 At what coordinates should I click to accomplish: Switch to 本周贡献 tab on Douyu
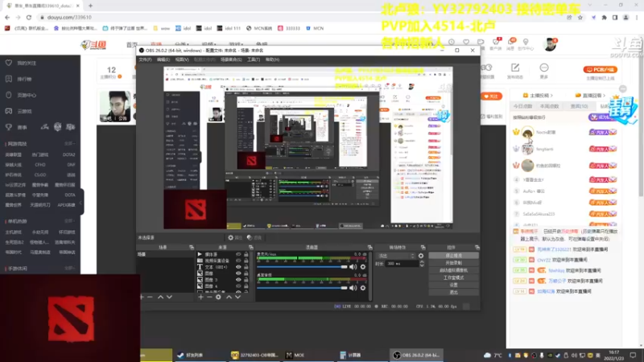click(549, 106)
